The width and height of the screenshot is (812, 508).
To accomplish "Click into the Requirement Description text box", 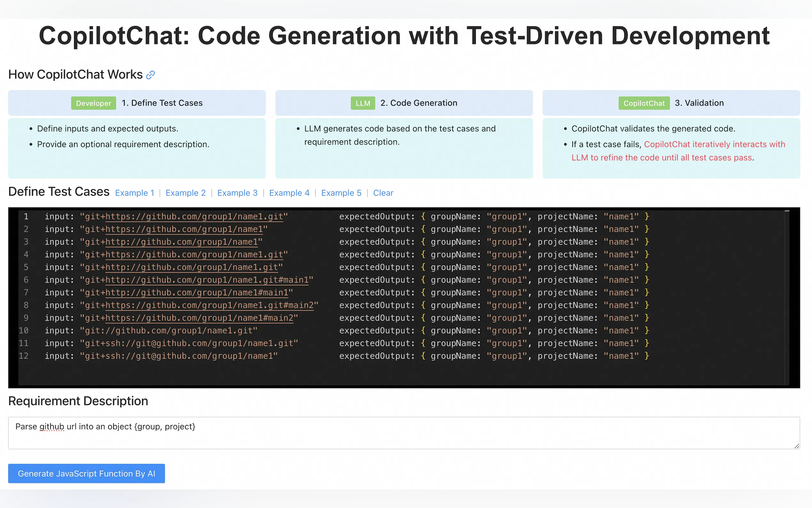I will (x=403, y=433).
